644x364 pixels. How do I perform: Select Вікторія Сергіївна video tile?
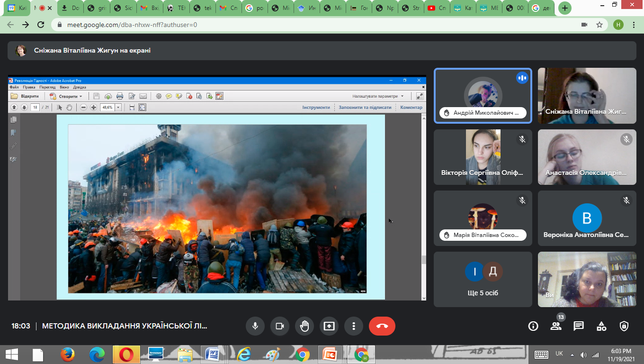(483, 157)
